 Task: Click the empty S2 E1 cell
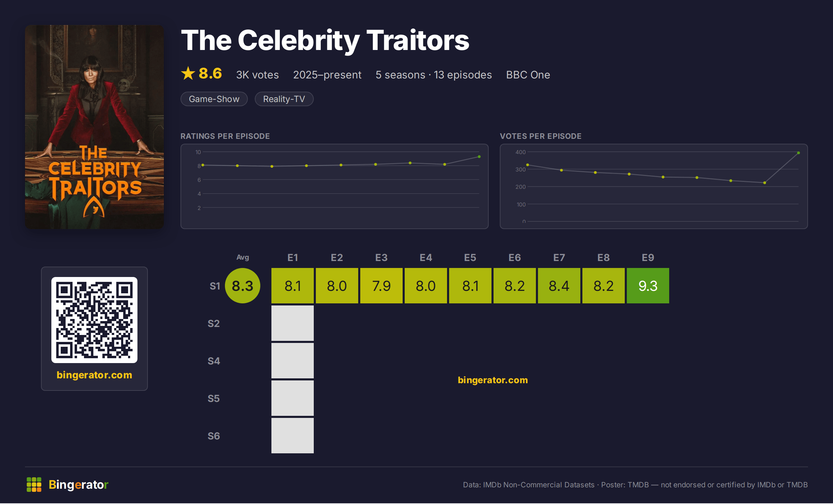tap(293, 323)
